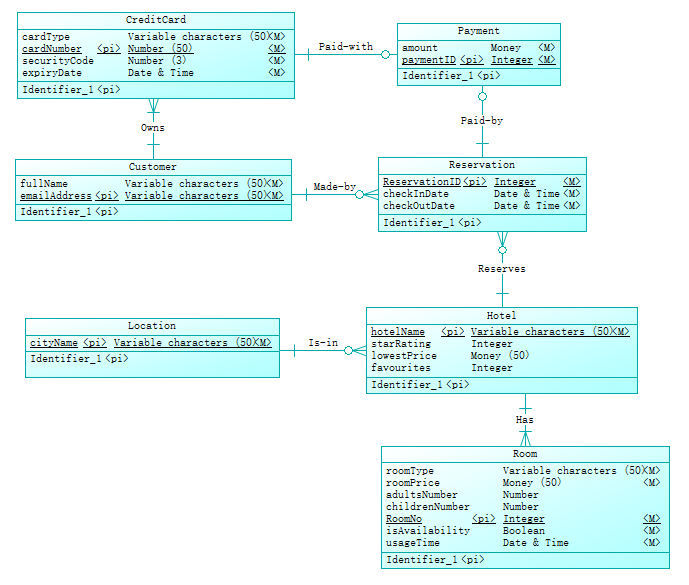Select the securityCode attribute in CreditCard
This screenshot has width=689, height=585.
point(58,61)
